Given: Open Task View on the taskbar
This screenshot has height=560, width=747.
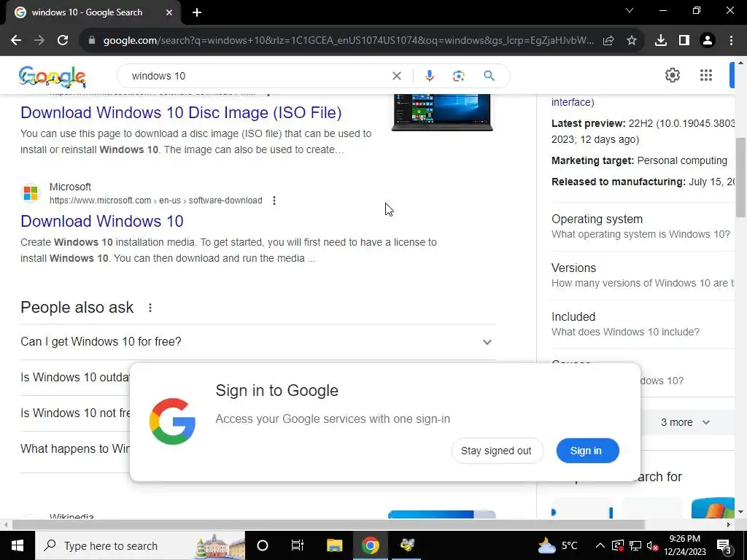Looking at the screenshot, I should (x=298, y=545).
